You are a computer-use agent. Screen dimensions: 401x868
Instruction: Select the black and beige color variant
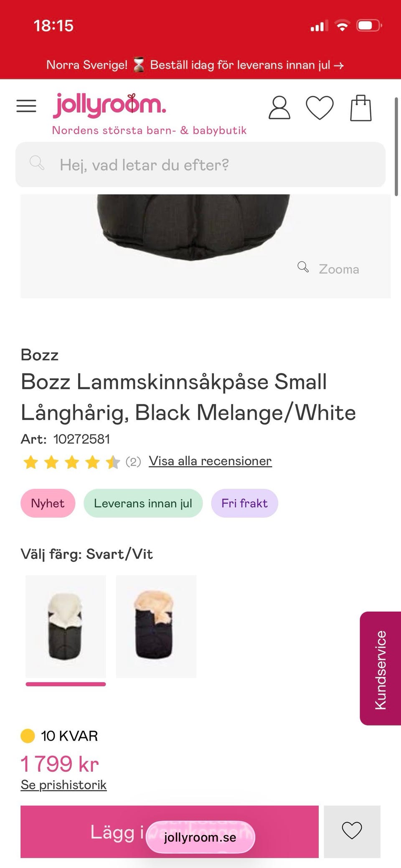click(x=156, y=626)
